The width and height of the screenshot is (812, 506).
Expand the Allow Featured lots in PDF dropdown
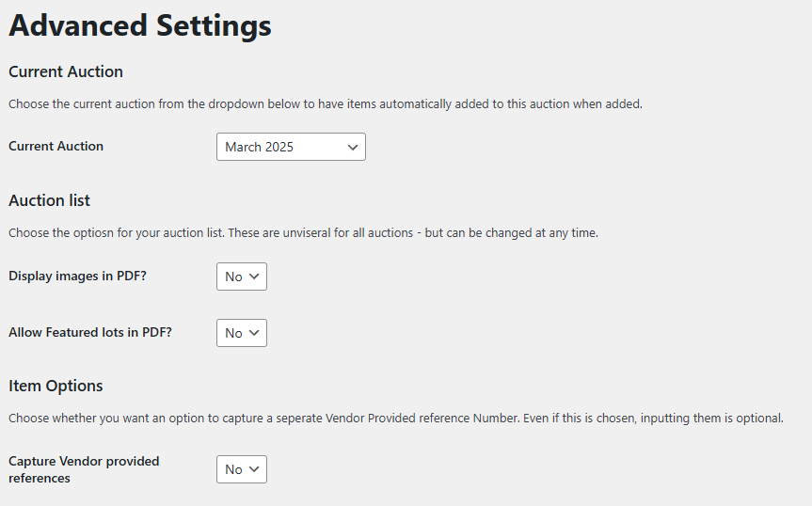click(x=241, y=333)
